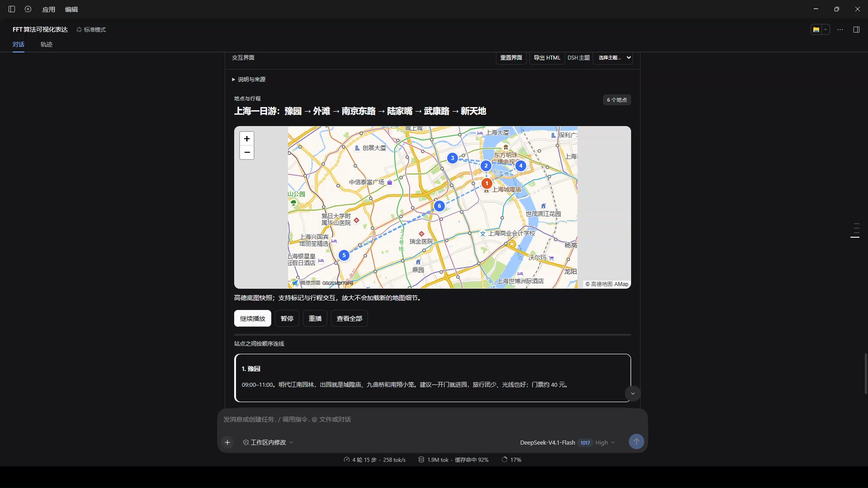Viewport: 868px width, 488px height.
Task: Click 继续播放 to resume the itinerary
Action: point(253,319)
